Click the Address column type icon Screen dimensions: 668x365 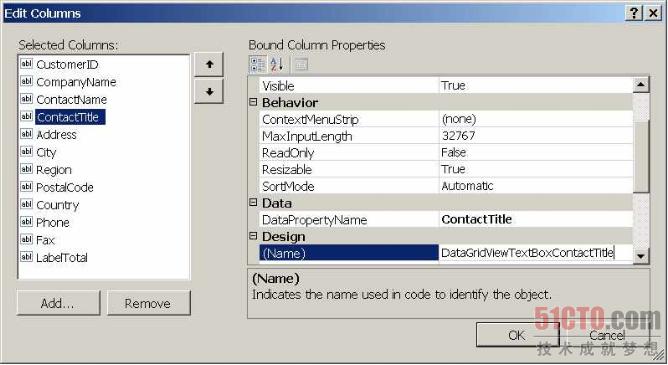26,134
